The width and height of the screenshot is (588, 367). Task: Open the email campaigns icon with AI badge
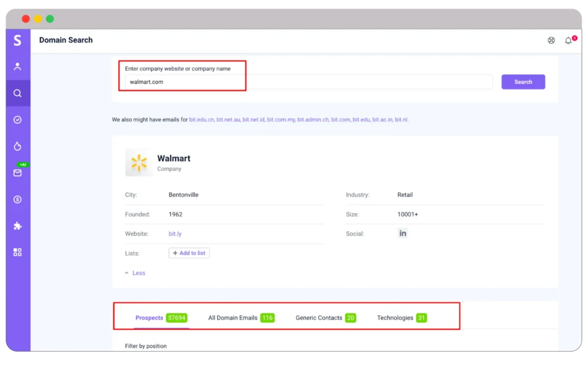point(17,172)
